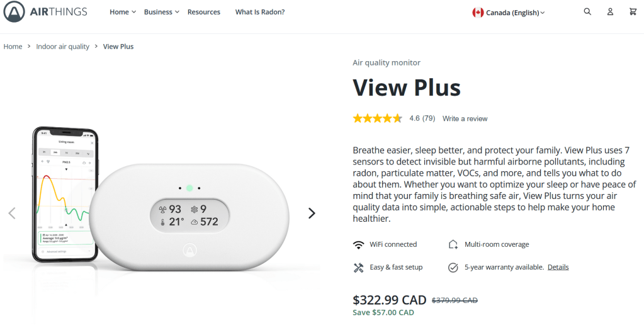The height and width of the screenshot is (325, 644).
Task: Open the warranty Details link
Action: click(558, 267)
